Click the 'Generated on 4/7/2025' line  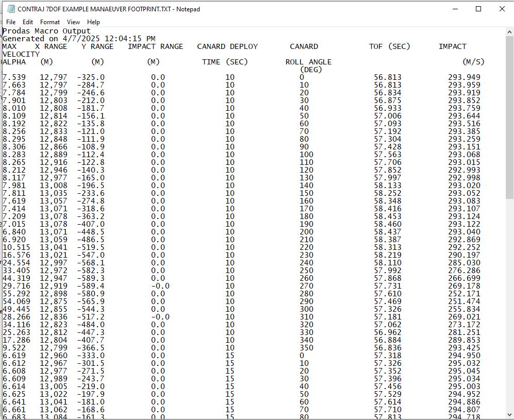(78, 39)
